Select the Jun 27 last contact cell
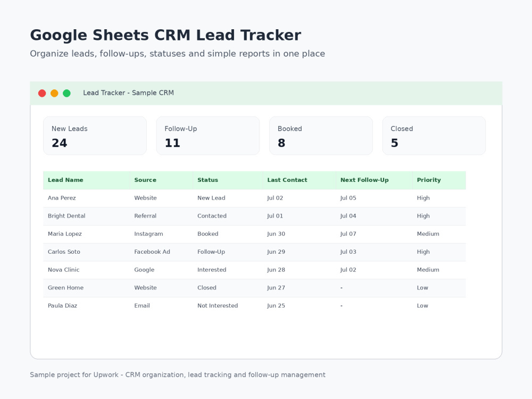The width and height of the screenshot is (532, 399). pyautogui.click(x=299, y=288)
